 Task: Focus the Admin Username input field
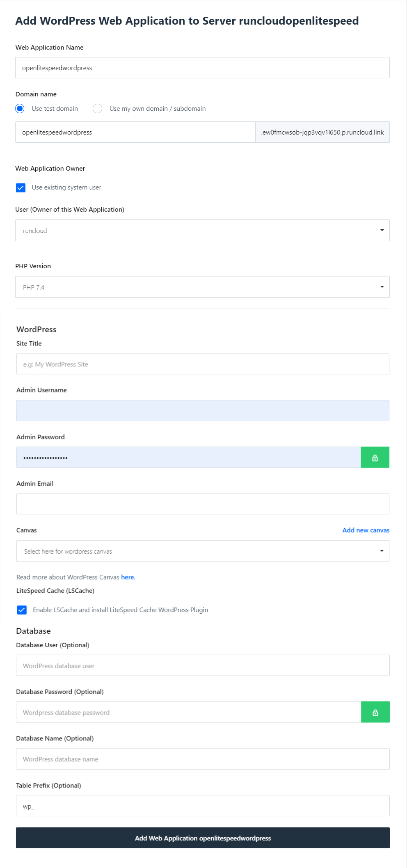click(203, 411)
